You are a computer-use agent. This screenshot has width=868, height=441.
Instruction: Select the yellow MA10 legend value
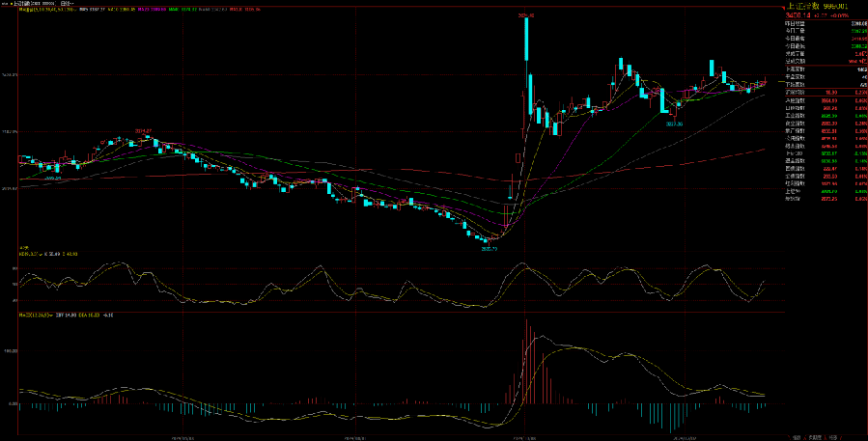pyautogui.click(x=122, y=10)
